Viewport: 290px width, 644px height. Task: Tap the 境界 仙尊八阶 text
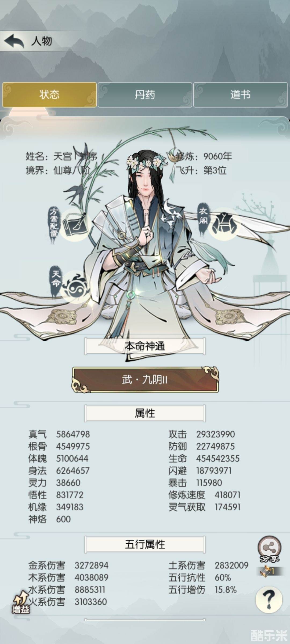(x=58, y=170)
